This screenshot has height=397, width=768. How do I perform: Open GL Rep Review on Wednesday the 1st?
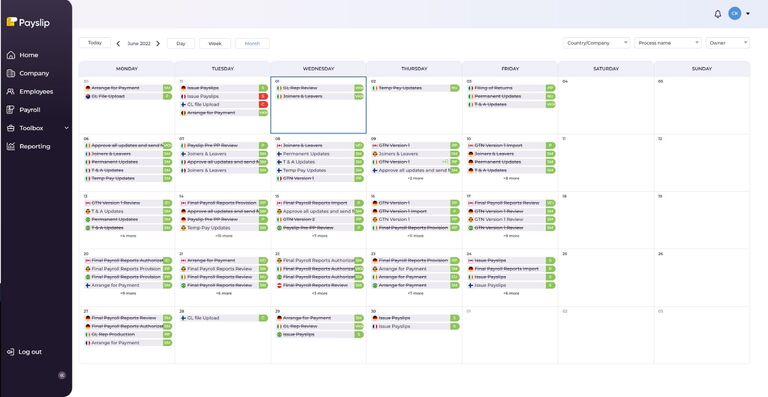pyautogui.click(x=319, y=88)
